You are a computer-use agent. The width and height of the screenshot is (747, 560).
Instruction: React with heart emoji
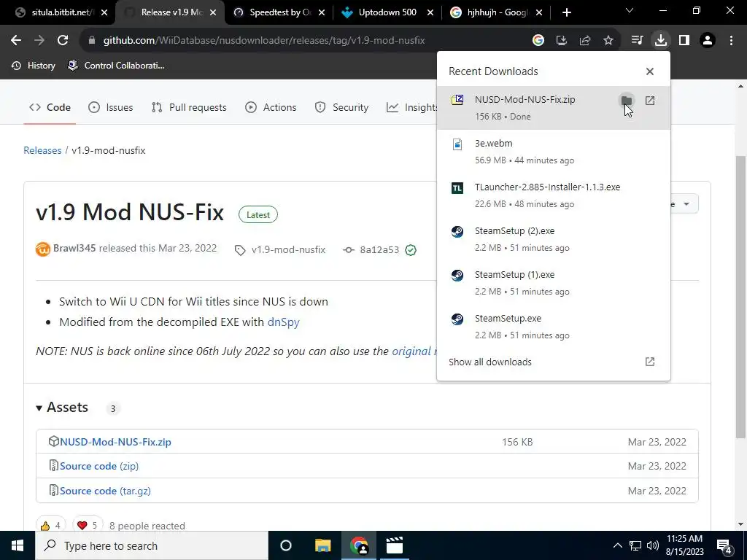(88, 525)
